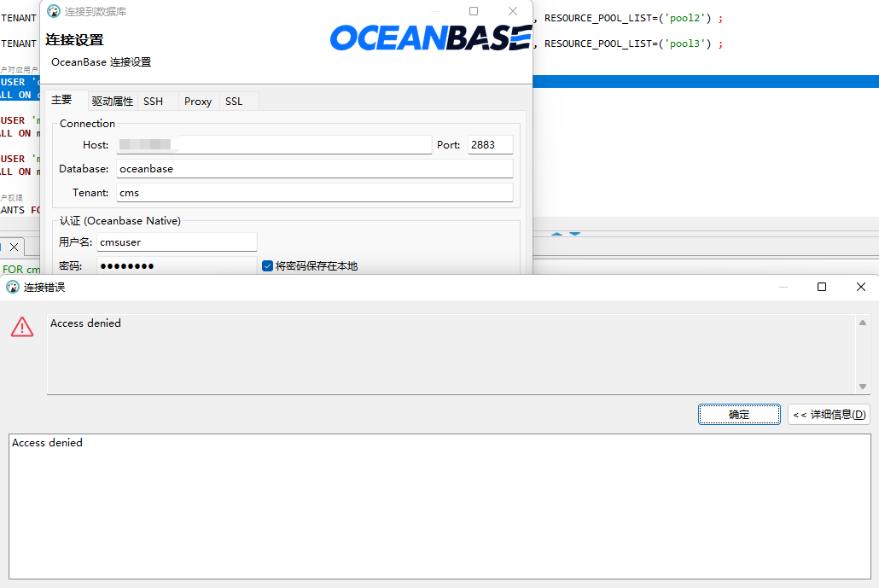The height and width of the screenshot is (588, 879).
Task: Click the scroll down arrow in error message
Action: click(x=863, y=387)
